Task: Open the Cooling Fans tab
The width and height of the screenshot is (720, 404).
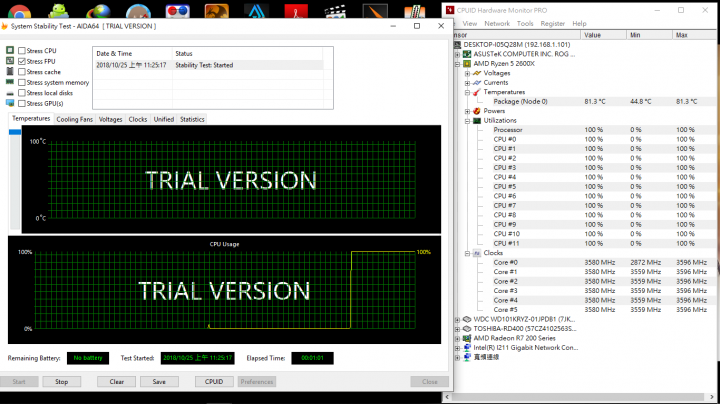Action: 74,119
